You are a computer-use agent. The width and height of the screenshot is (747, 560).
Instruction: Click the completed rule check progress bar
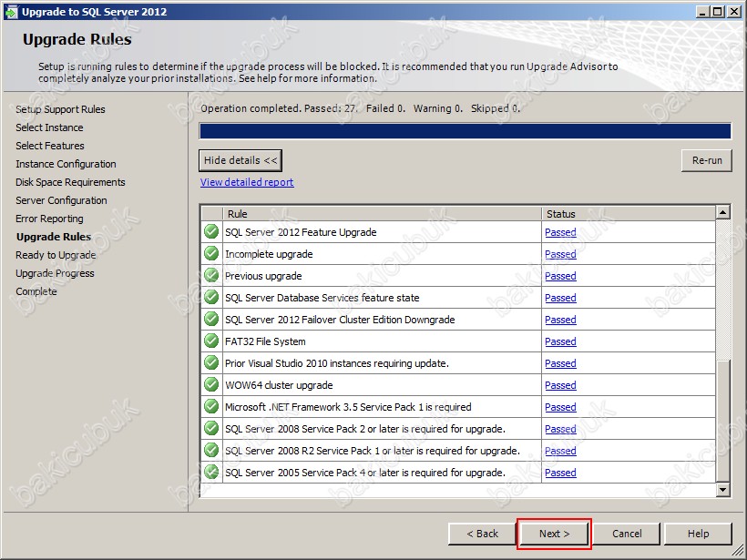465,131
